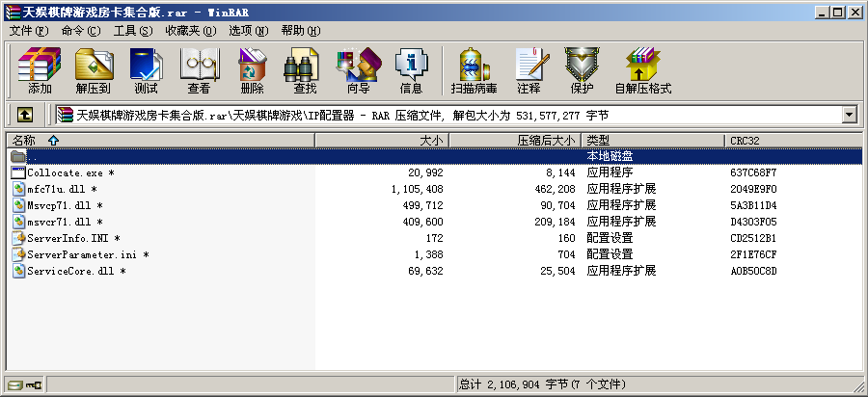Open the 查找 (Find) binoculars tool
The width and height of the screenshot is (868, 397).
coord(305,71)
